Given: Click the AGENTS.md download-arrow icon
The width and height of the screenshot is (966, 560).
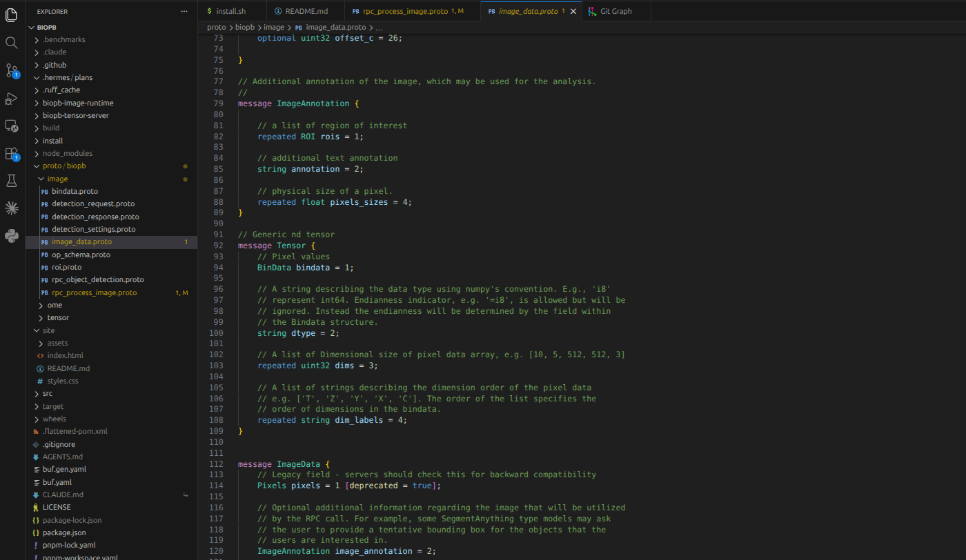Looking at the screenshot, I should click(36, 457).
